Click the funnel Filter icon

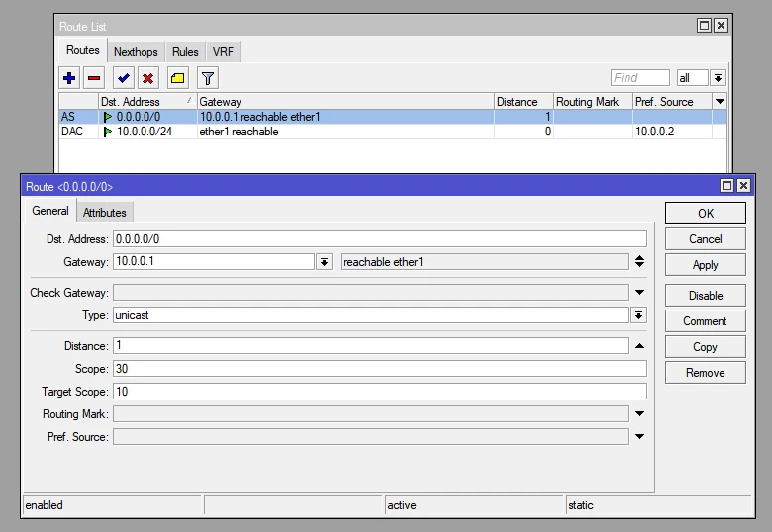pyautogui.click(x=207, y=78)
